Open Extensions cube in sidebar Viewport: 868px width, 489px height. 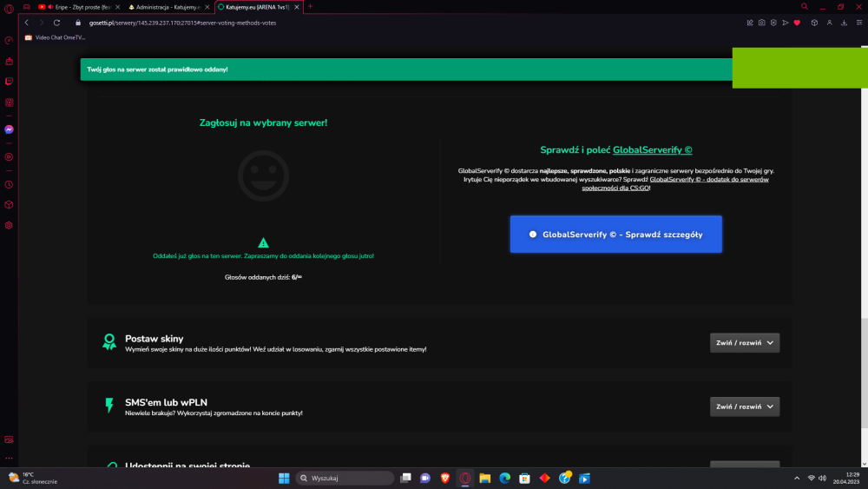click(x=9, y=205)
